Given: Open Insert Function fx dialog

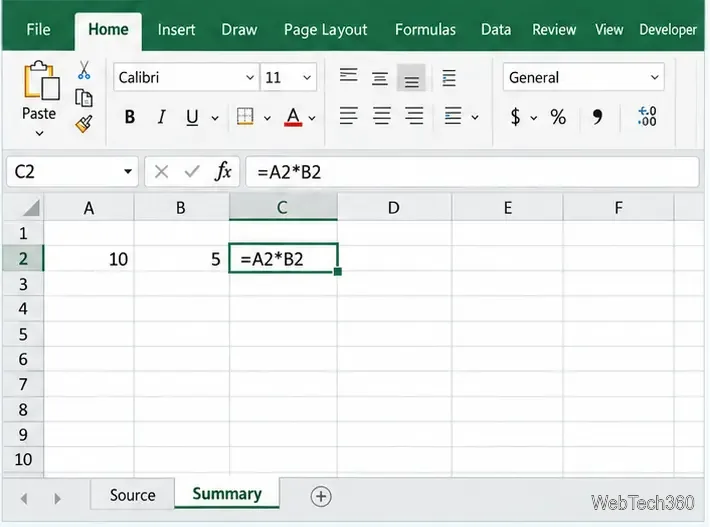Looking at the screenshot, I should click(x=223, y=172).
